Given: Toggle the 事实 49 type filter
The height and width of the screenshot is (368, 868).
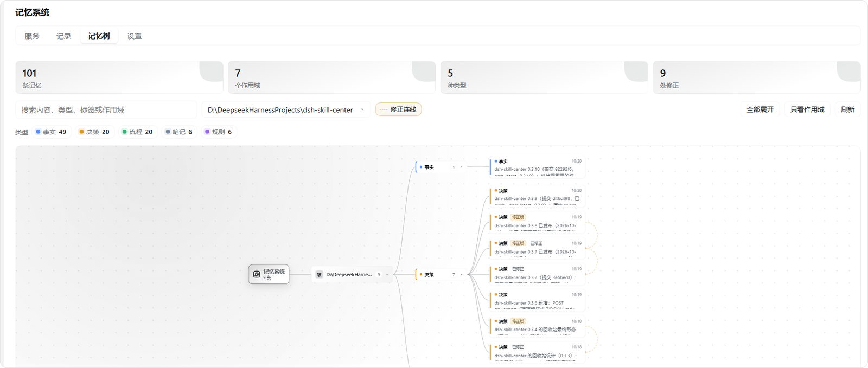Looking at the screenshot, I should tap(52, 132).
